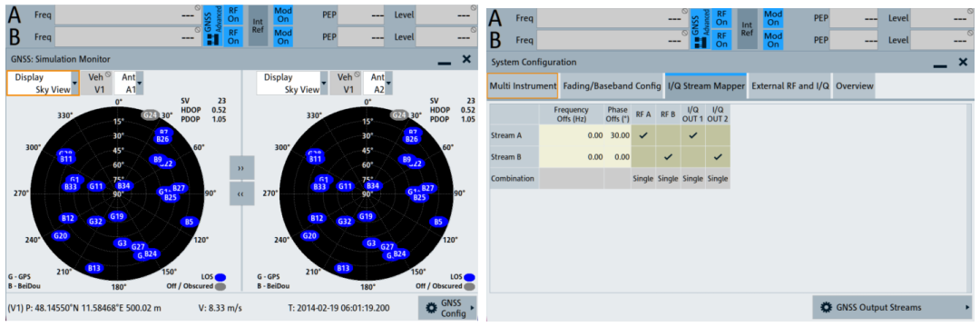This screenshot has width=980, height=327.
Task: Open the Display Sky View dropdown next to Ant A2
Action: point(292,84)
